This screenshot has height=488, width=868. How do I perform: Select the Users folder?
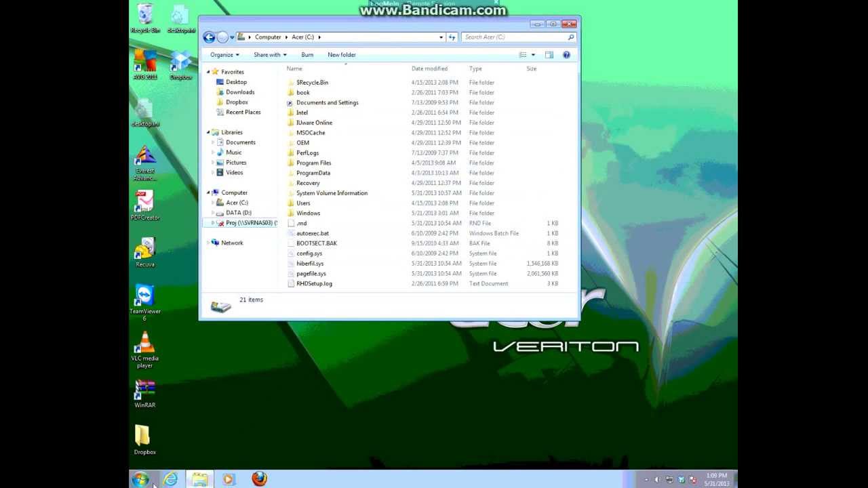click(303, 203)
